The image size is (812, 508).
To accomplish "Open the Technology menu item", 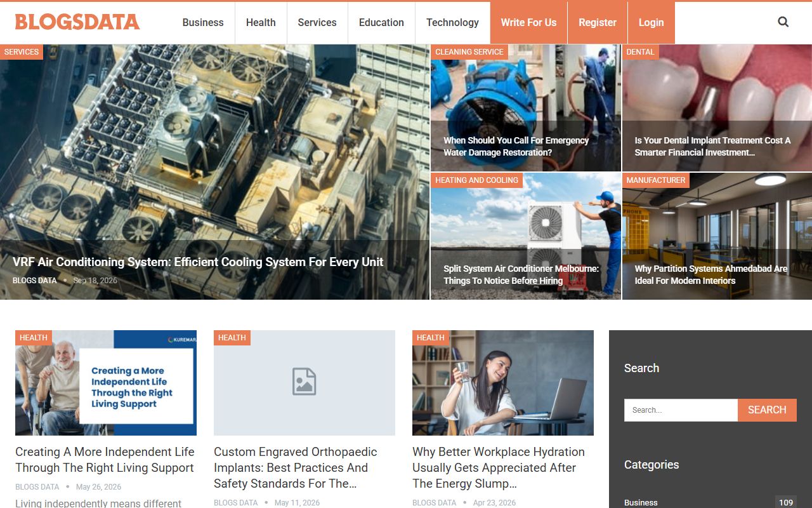I will click(x=452, y=22).
